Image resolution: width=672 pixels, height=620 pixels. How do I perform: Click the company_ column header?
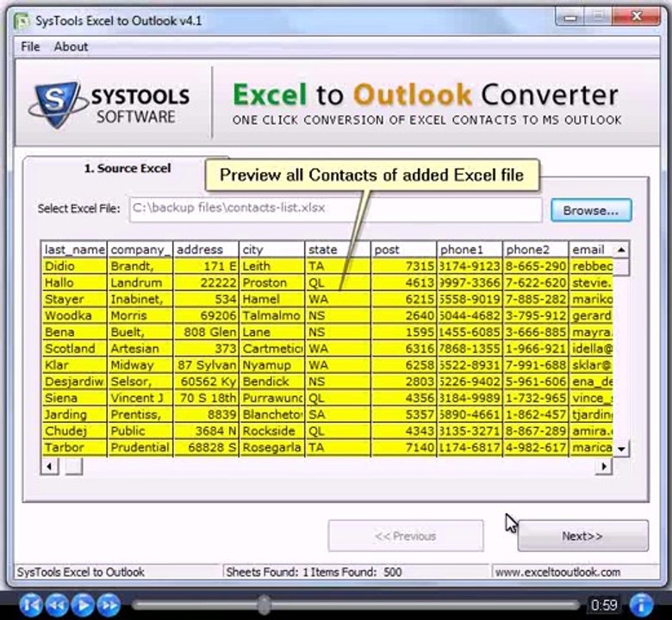(x=140, y=250)
